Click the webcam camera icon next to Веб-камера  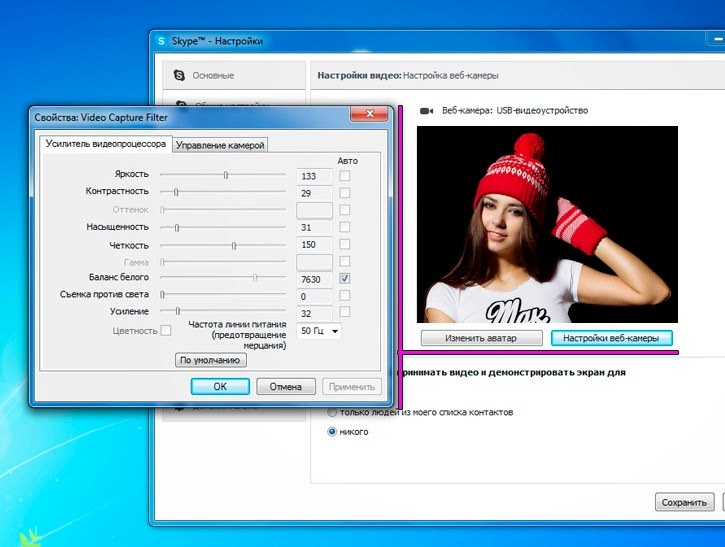(426, 111)
